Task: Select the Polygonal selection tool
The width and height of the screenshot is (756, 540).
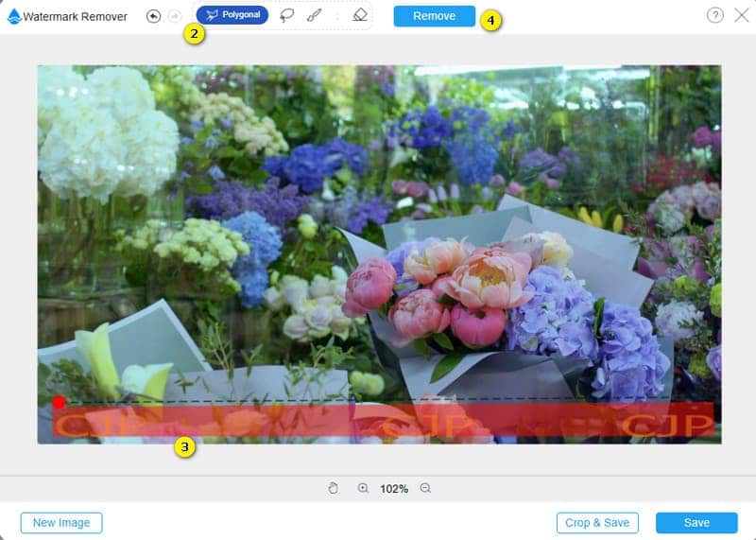Action: (x=232, y=15)
